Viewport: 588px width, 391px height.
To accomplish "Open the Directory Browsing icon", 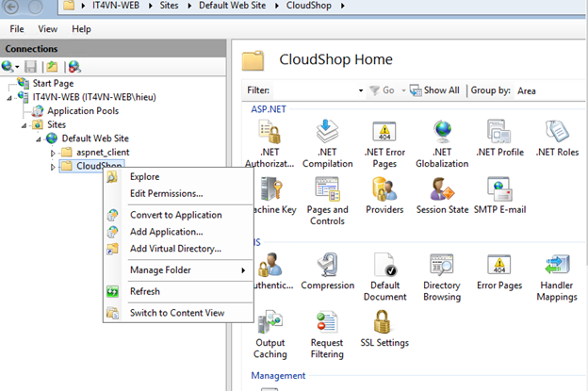I will 441,267.
